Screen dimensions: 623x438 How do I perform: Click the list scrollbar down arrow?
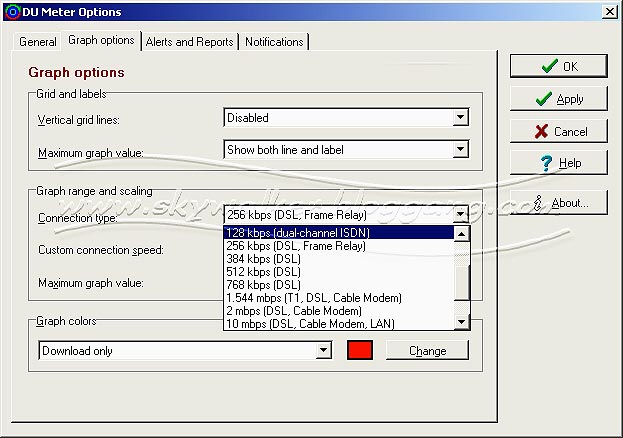click(x=462, y=322)
